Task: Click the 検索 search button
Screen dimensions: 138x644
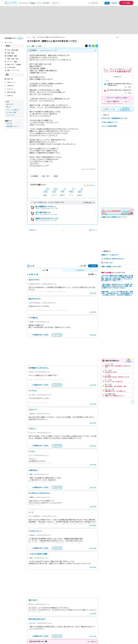Action: (x=107, y=3)
